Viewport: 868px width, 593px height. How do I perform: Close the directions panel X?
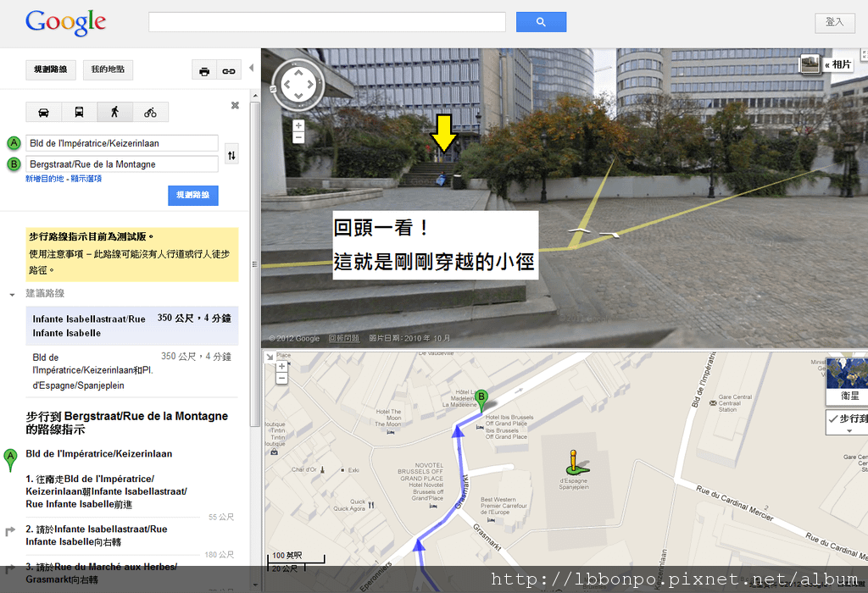click(235, 105)
